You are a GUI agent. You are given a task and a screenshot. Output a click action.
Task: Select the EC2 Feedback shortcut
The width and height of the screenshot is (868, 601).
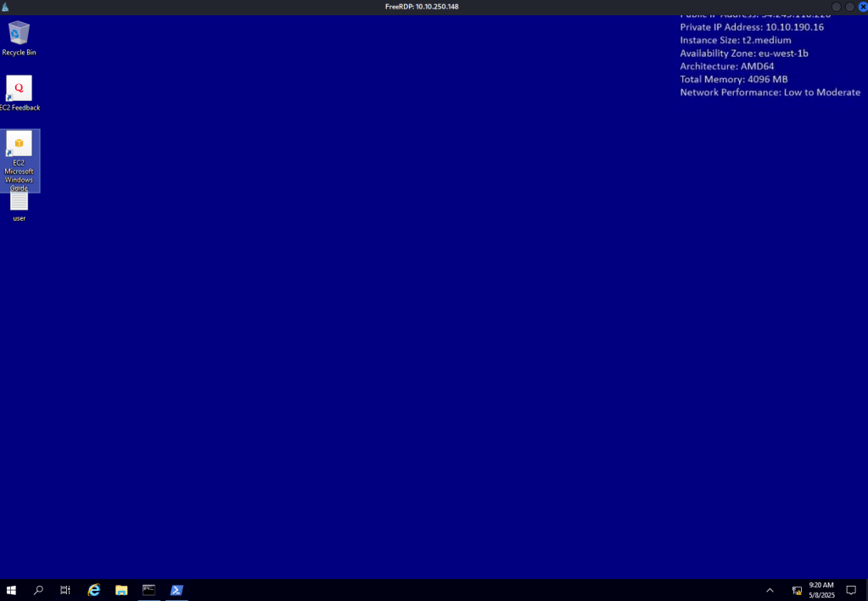[x=19, y=88]
